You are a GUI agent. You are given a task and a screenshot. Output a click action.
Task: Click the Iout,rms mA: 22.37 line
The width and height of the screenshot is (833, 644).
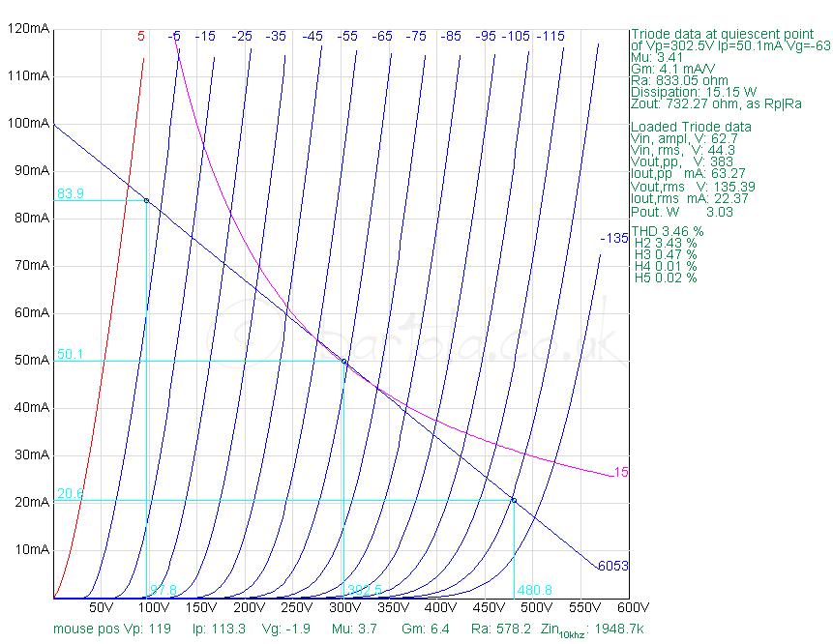690,198
